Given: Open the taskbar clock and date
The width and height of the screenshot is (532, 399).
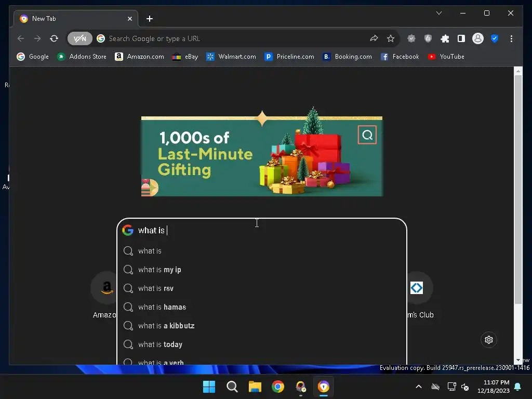Looking at the screenshot, I should click(494, 387).
